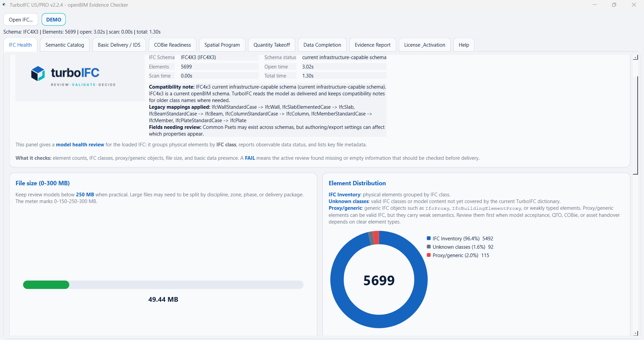This screenshot has height=340, width=644.
Task: Click the 'Fields needing review:' bold label
Action: click(175, 127)
